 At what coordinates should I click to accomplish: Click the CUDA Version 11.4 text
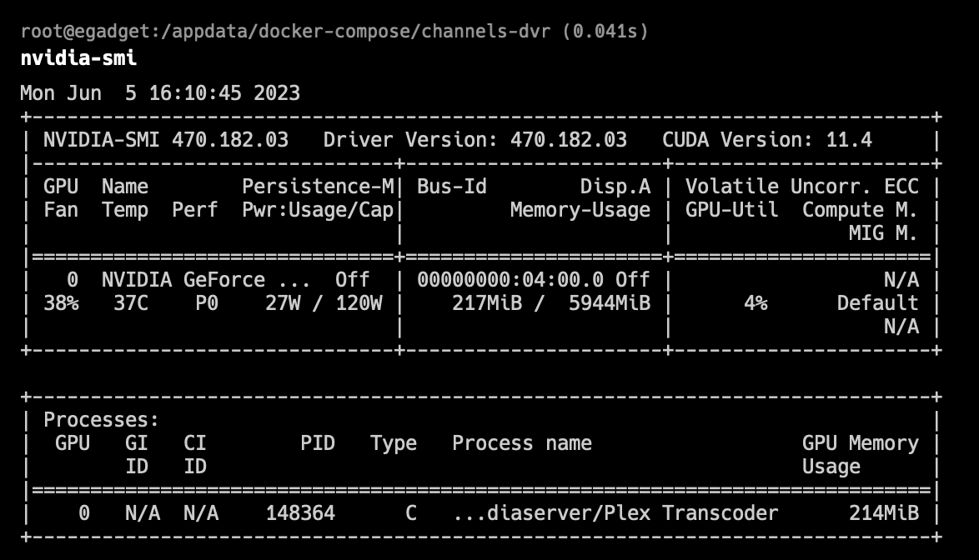tap(767, 139)
